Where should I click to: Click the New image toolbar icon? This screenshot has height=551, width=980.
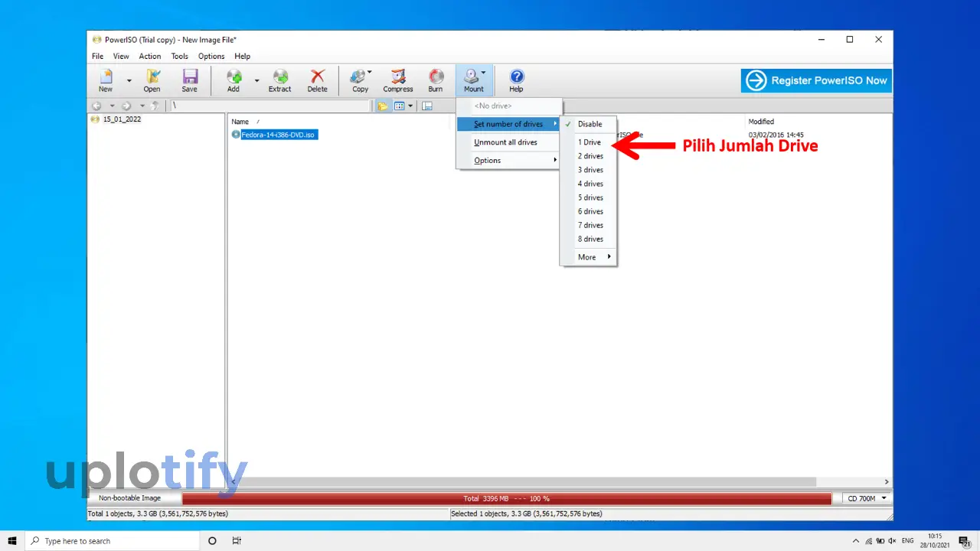coord(106,80)
